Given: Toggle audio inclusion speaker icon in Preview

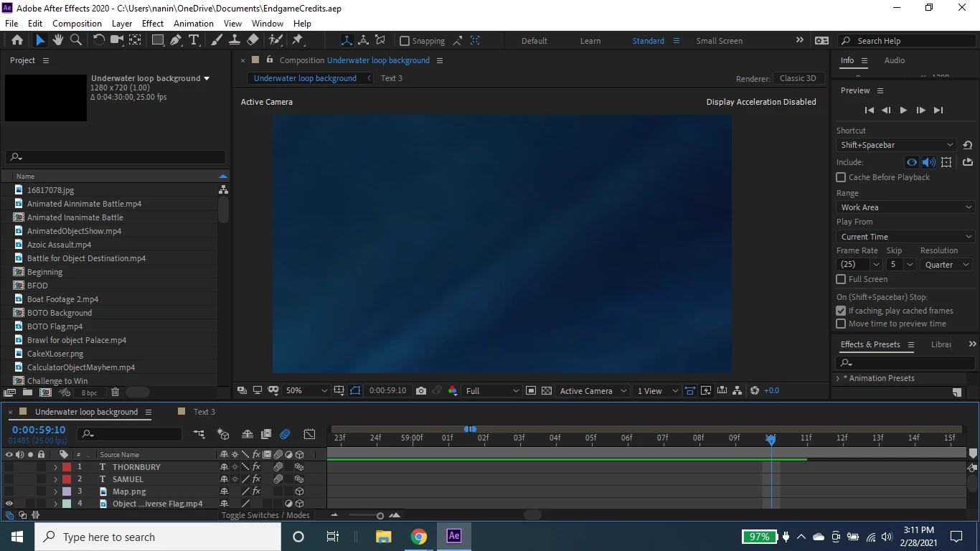Looking at the screenshot, I should (x=928, y=162).
